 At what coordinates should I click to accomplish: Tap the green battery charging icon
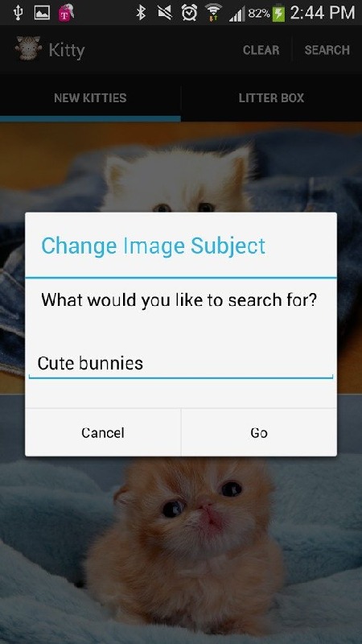[278, 14]
